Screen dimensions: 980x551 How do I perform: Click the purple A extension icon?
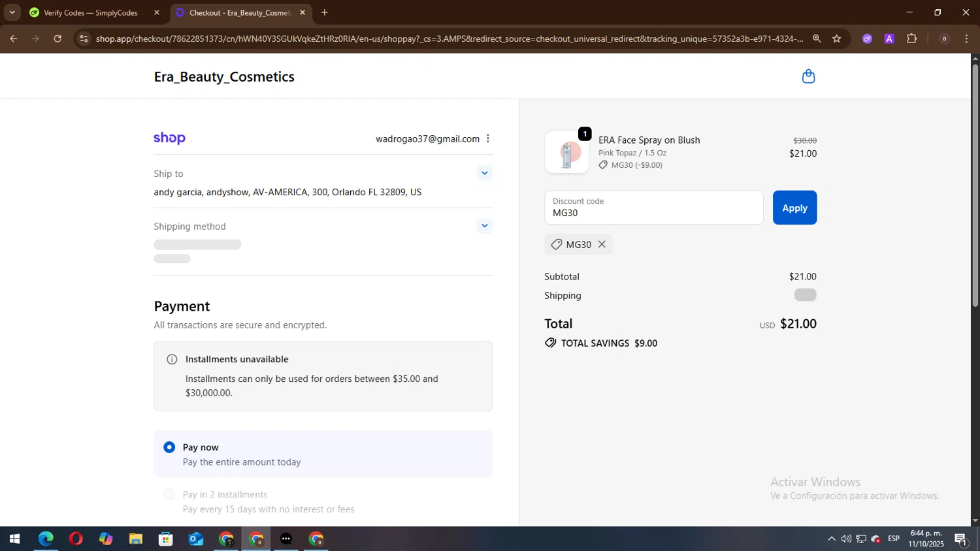(x=889, y=39)
